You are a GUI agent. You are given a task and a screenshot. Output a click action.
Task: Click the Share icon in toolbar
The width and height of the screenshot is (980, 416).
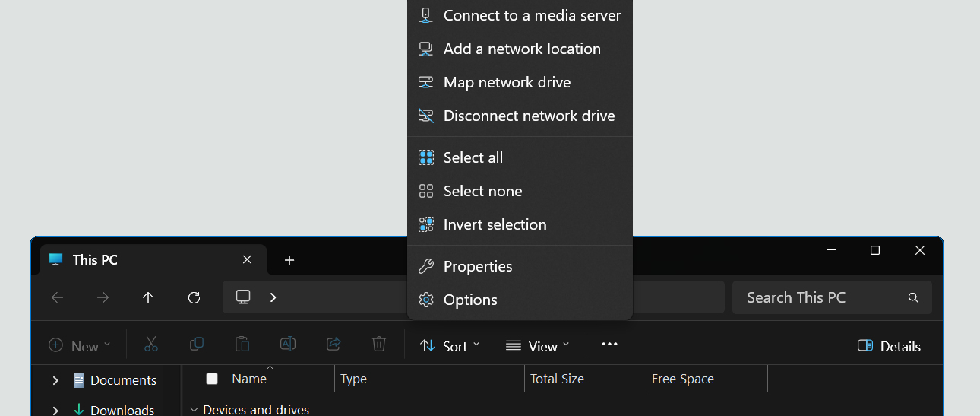click(334, 345)
